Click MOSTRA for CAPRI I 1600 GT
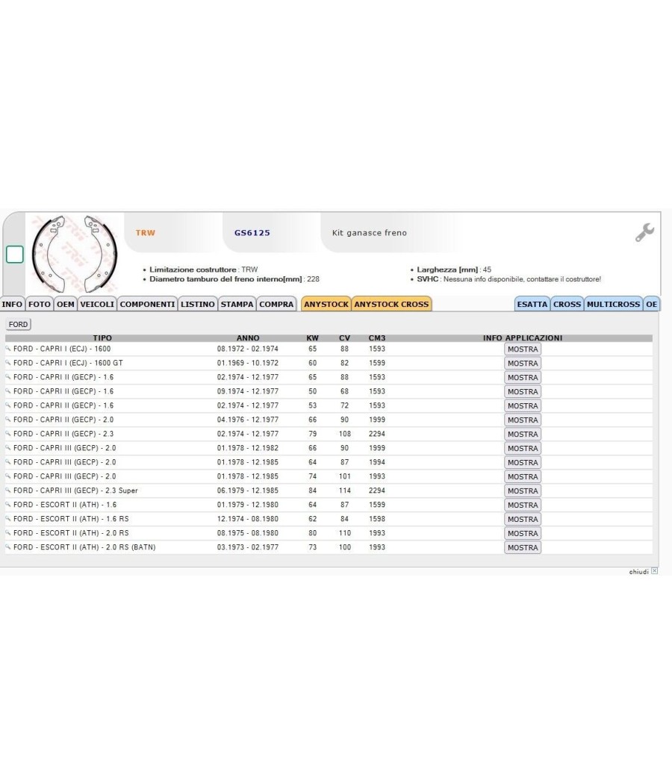 coord(523,363)
